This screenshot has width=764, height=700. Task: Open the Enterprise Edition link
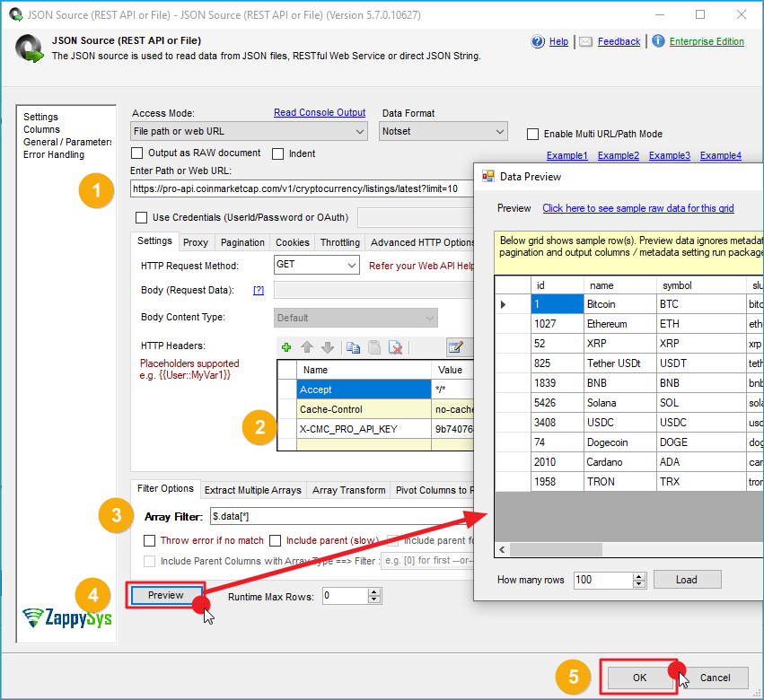707,42
